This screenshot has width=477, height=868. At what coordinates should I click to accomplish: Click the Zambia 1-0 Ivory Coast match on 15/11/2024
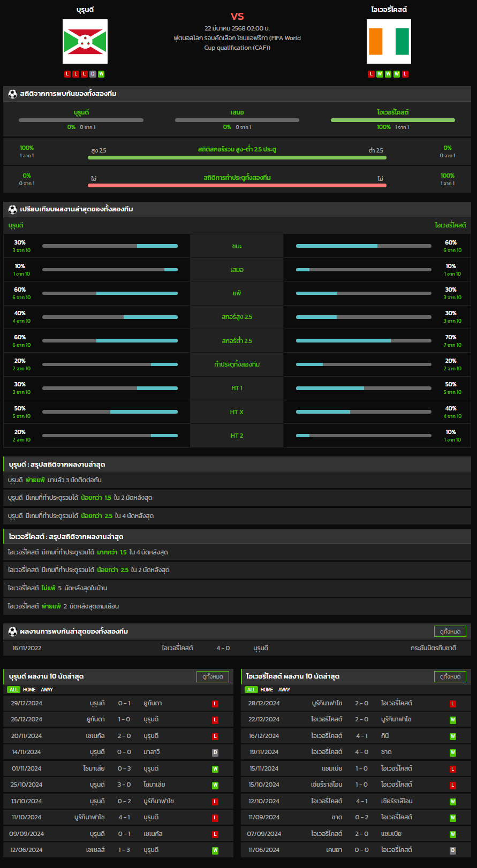point(356,768)
